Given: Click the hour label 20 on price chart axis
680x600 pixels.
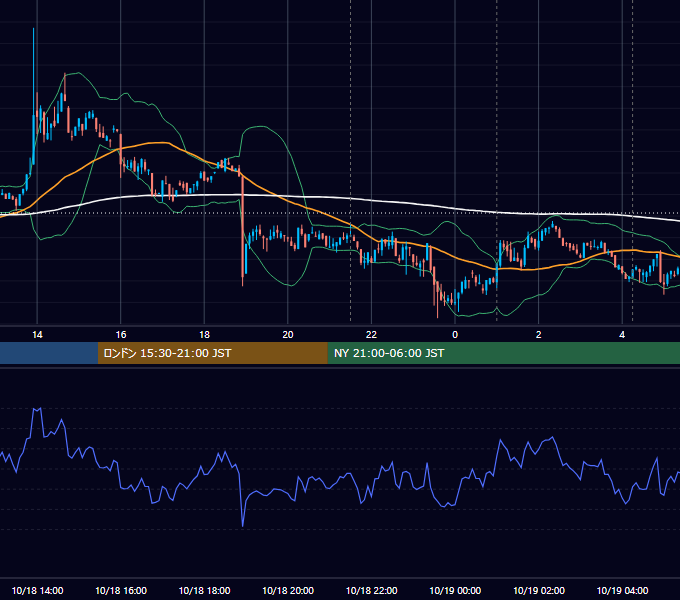Looking at the screenshot, I should pos(288,334).
